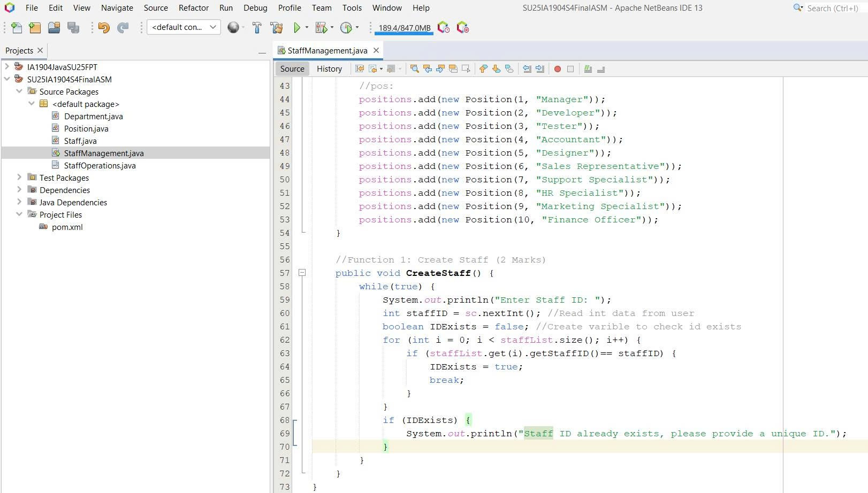
Task: Open the default config dropdown
Action: [184, 27]
